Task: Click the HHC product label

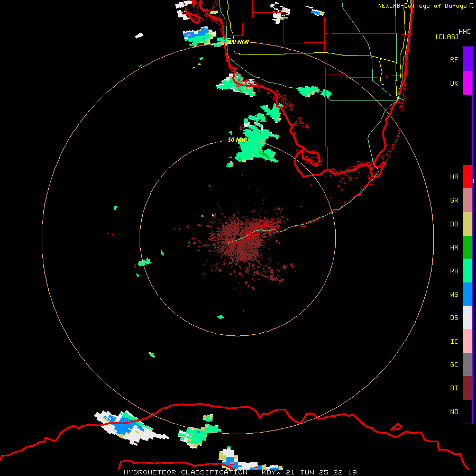Action: coord(465,32)
